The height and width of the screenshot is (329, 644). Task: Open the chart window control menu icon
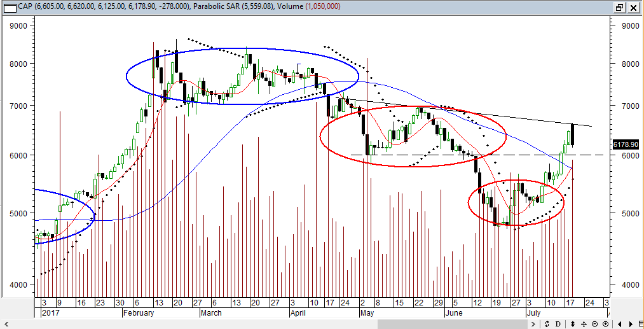click(x=9, y=7)
